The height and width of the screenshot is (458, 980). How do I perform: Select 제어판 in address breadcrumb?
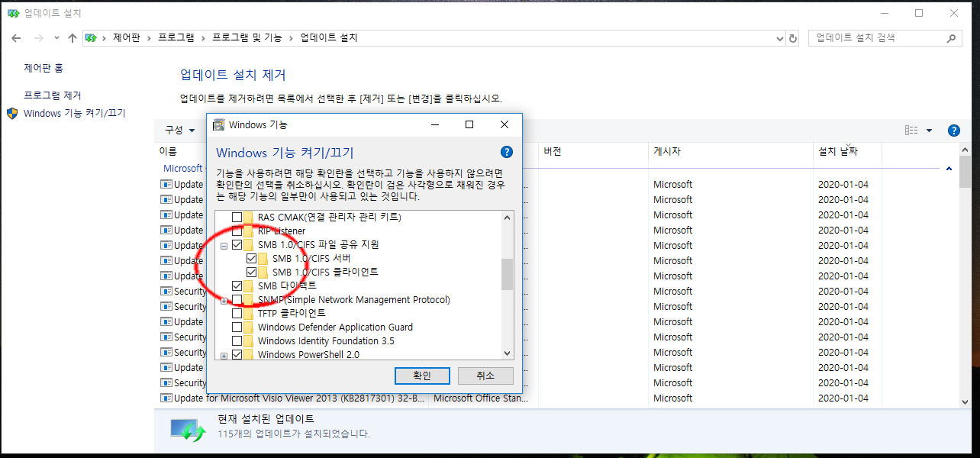127,38
